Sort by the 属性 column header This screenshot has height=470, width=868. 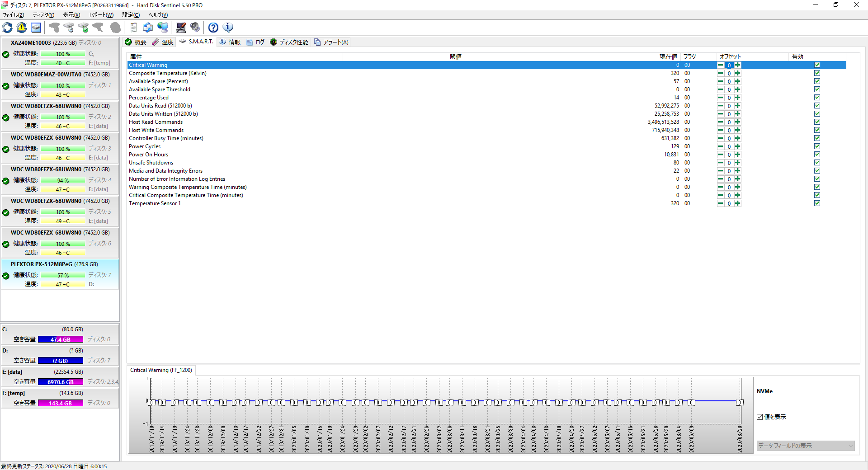point(235,56)
